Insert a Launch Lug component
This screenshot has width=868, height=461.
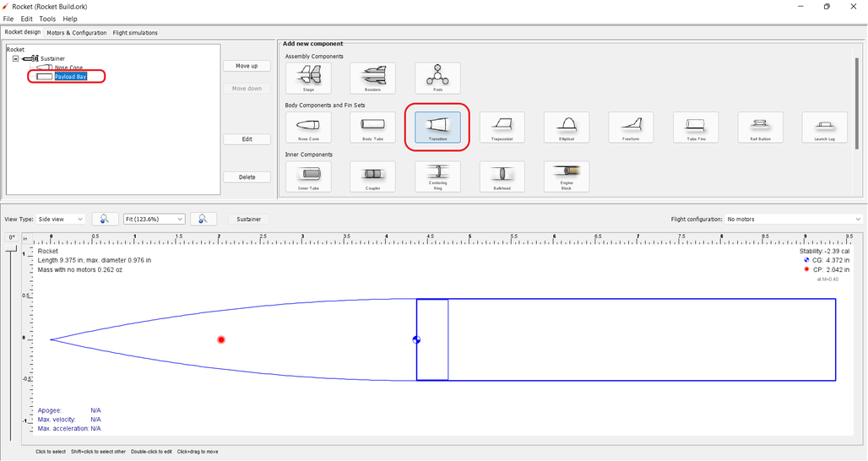pos(825,127)
